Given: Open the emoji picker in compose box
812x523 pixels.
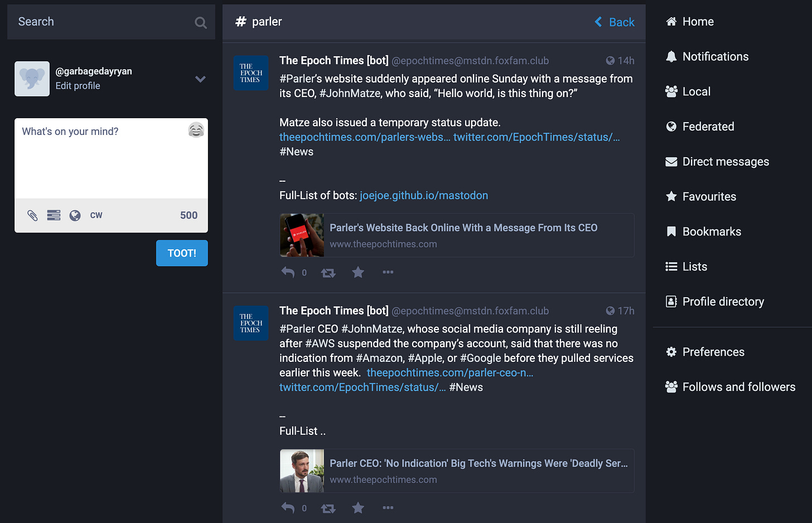Looking at the screenshot, I should [x=196, y=130].
